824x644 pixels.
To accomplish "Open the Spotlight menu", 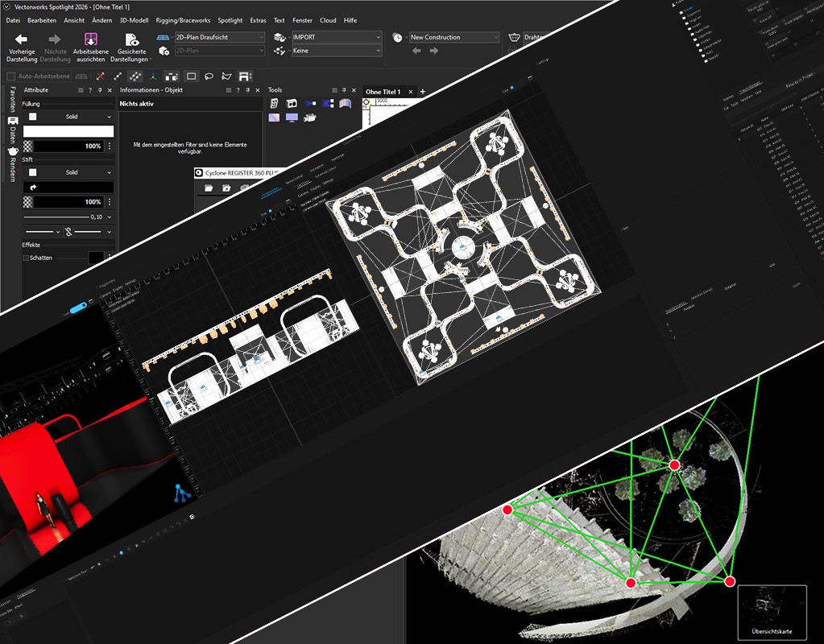I will coord(230,20).
